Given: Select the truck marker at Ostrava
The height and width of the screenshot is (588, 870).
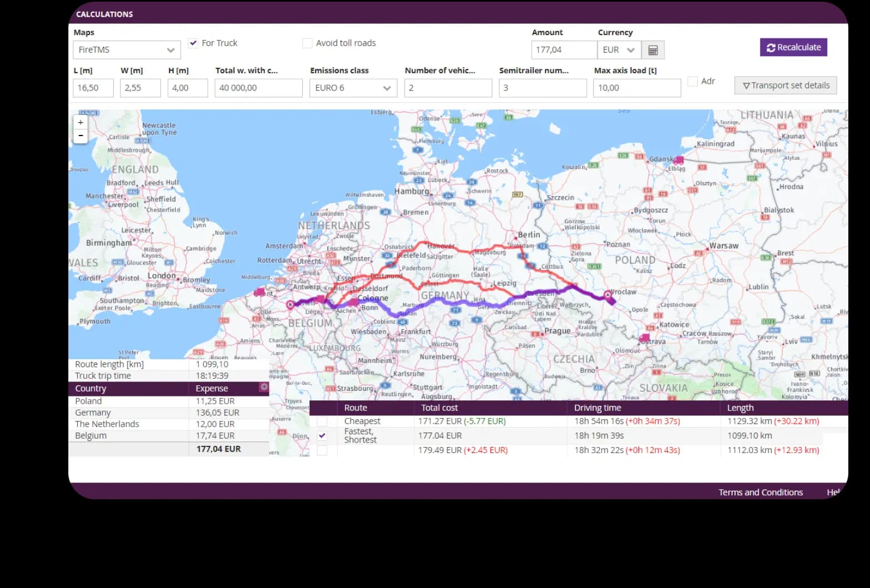Looking at the screenshot, I should [644, 338].
